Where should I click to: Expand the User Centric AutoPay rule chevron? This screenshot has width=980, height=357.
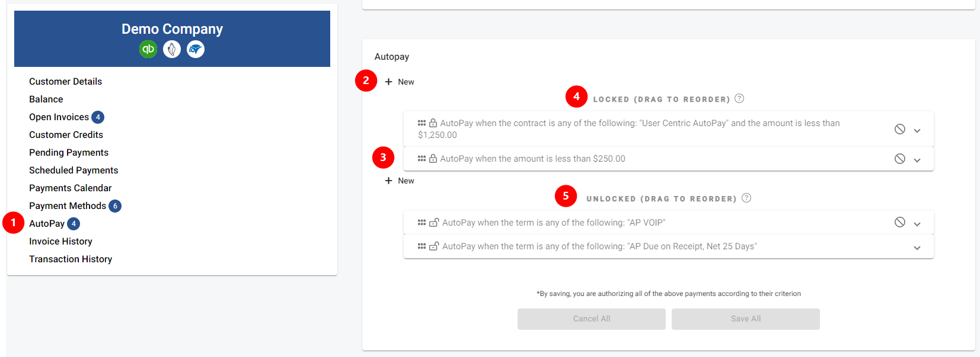[917, 130]
